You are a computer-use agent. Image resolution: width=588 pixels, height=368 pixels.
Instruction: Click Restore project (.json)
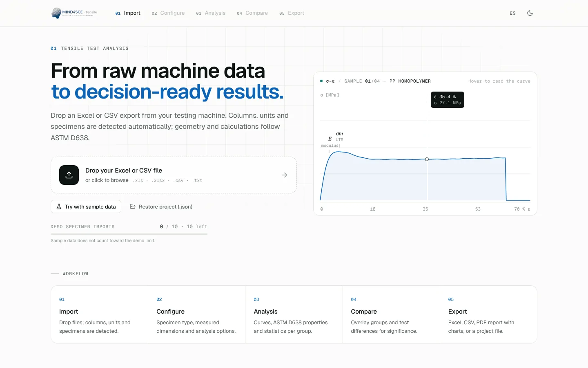point(161,206)
